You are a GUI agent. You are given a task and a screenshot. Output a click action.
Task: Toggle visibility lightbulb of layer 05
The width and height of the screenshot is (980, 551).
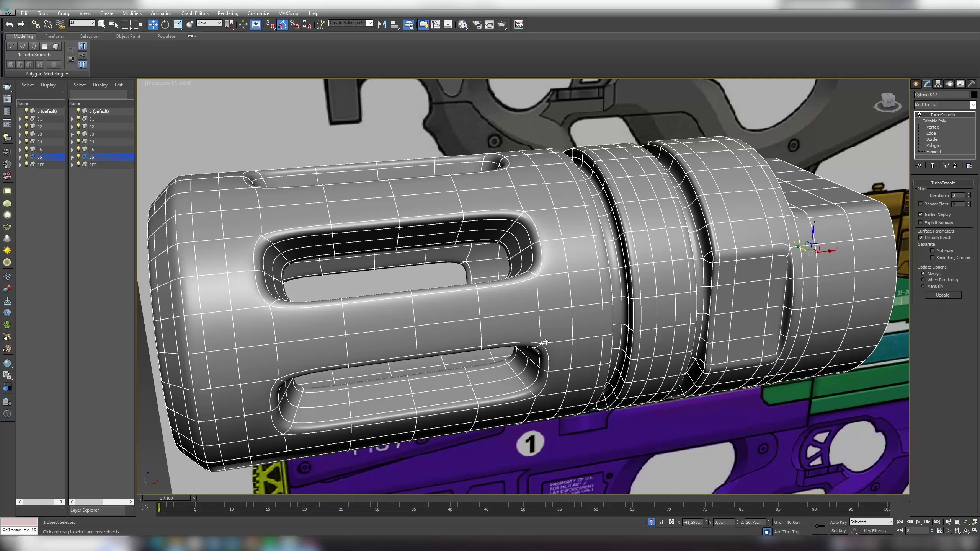[x=26, y=149]
